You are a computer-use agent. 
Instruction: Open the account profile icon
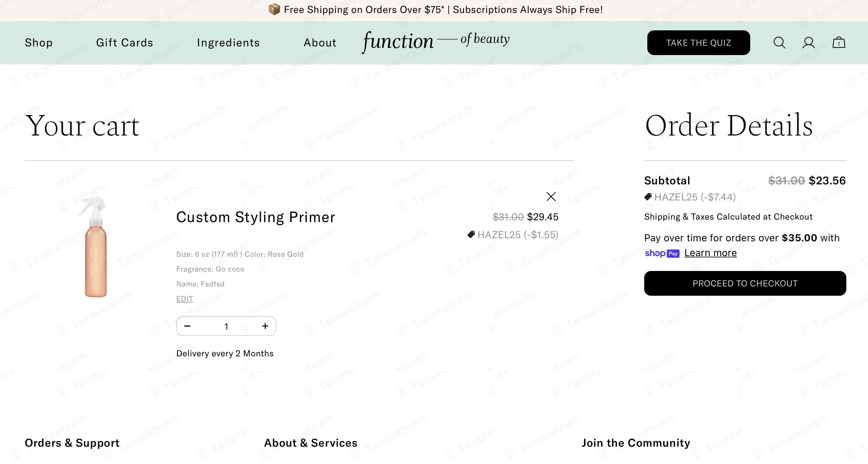click(808, 43)
